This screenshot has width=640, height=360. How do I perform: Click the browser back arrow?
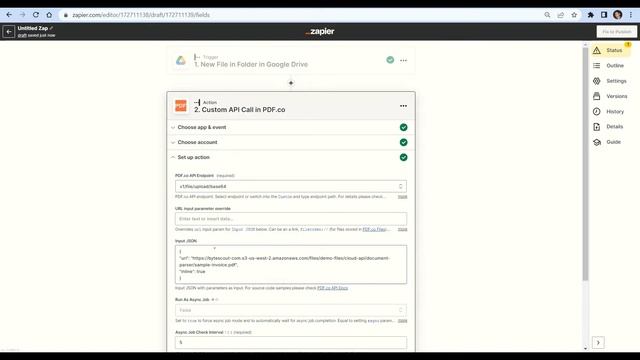click(x=9, y=15)
